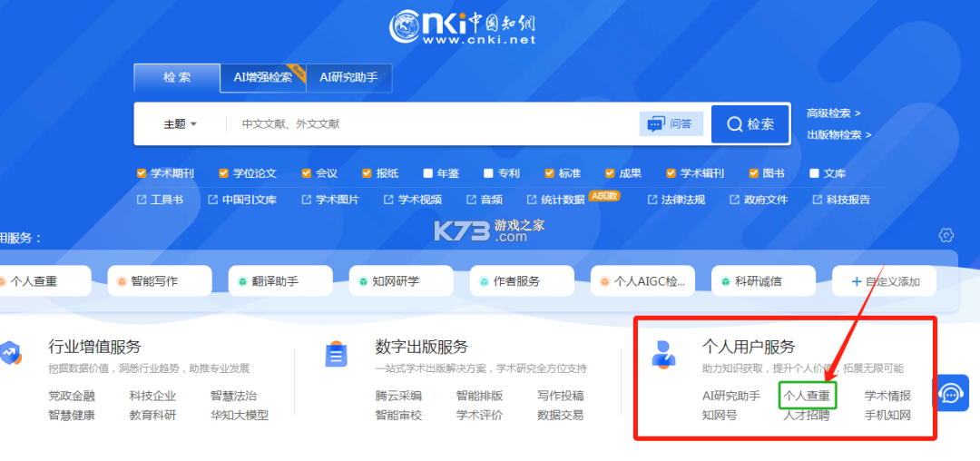Click external-link icon next to 科技报告
The image size is (980, 461).
817,200
